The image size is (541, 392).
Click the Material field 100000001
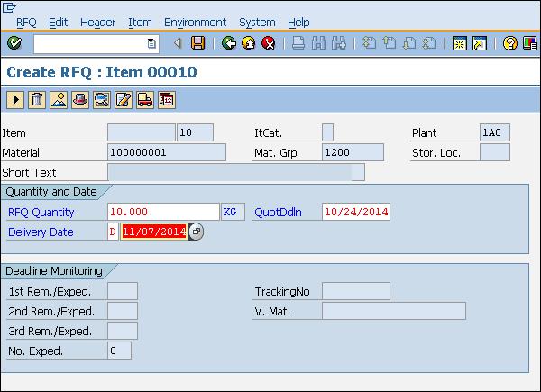tap(167, 152)
